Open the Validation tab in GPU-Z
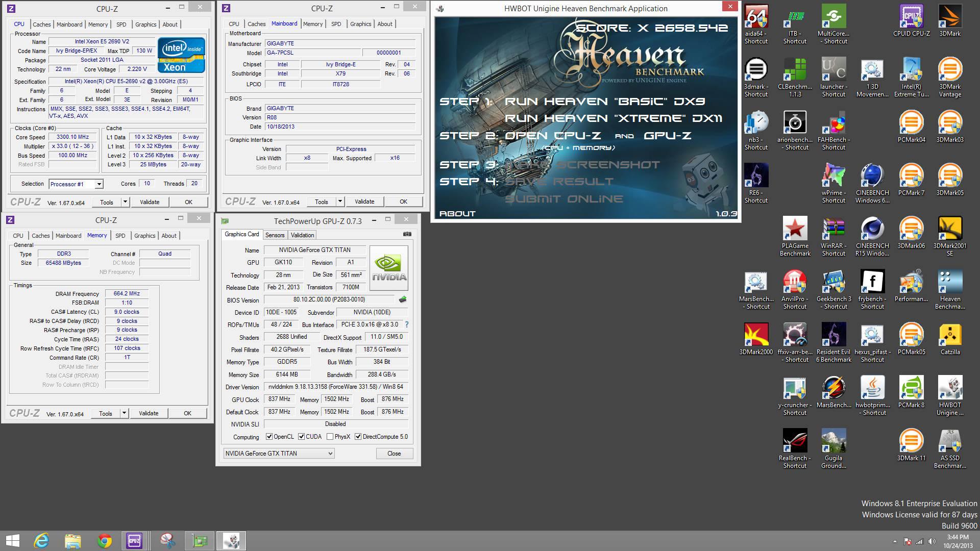Image resolution: width=980 pixels, height=551 pixels. [302, 235]
